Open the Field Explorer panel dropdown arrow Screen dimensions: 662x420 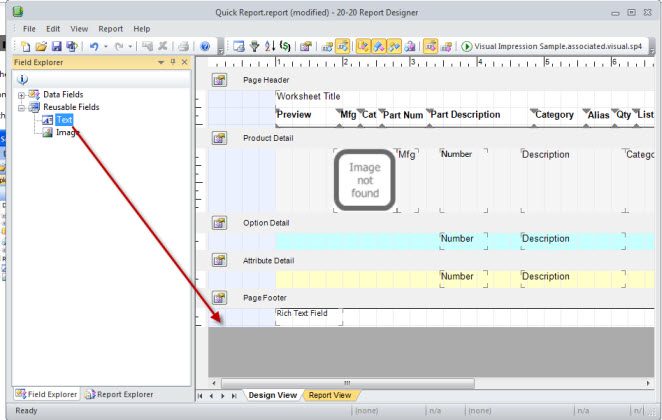click(162, 62)
